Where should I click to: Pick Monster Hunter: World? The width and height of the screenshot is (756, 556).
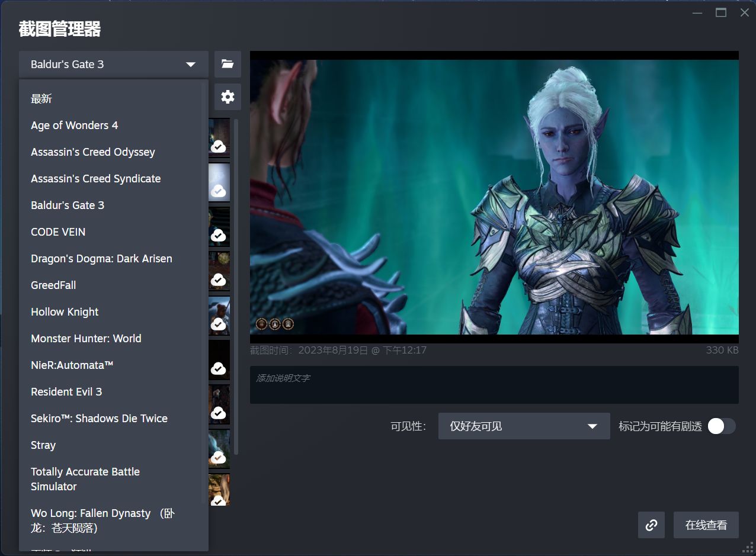(114, 339)
